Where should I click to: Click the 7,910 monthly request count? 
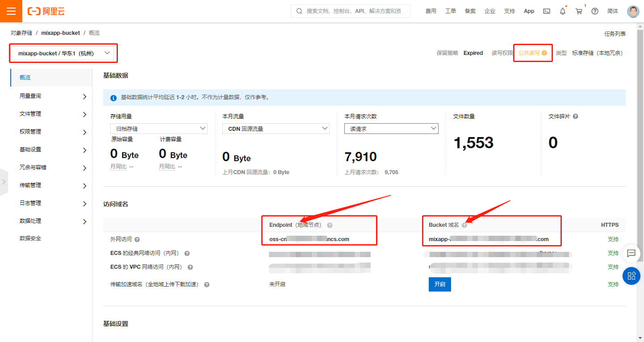click(360, 157)
